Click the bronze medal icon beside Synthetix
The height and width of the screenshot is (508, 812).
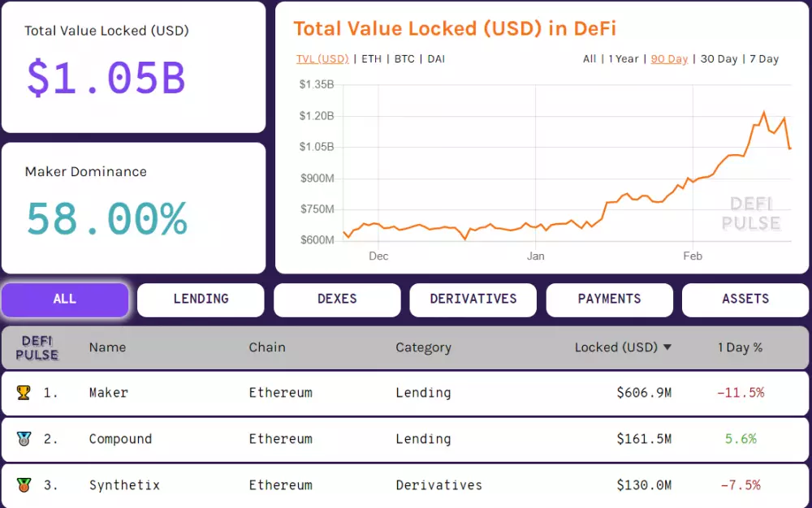click(24, 484)
